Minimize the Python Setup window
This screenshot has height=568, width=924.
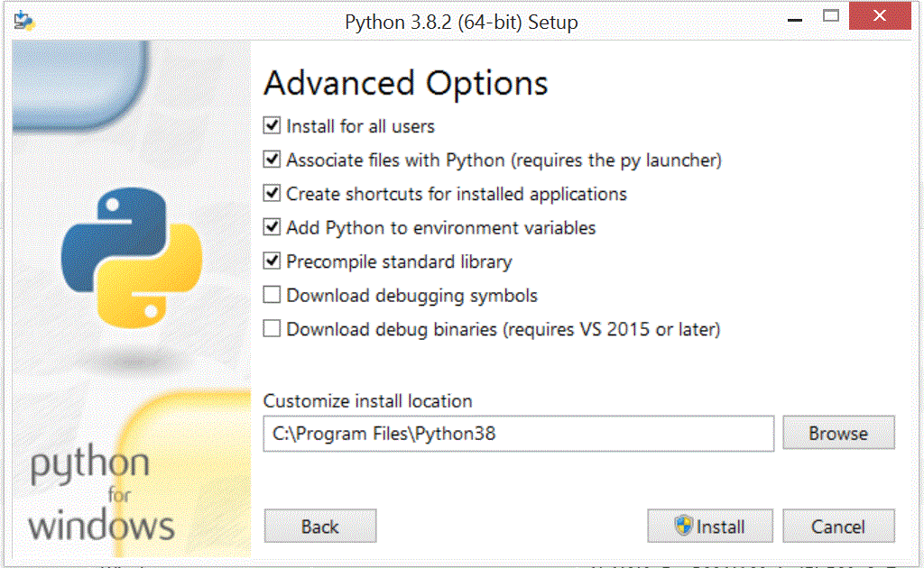[x=795, y=20]
